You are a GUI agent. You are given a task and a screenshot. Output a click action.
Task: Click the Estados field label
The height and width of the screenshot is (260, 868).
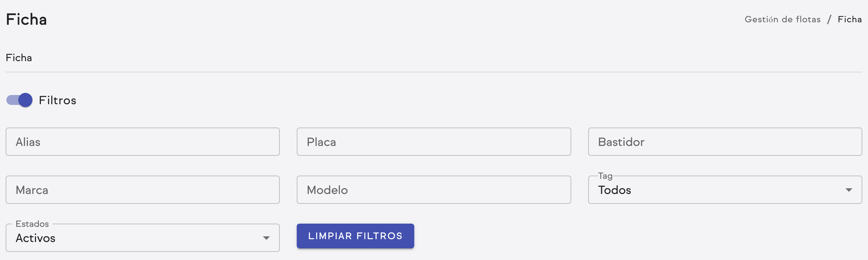(32, 224)
